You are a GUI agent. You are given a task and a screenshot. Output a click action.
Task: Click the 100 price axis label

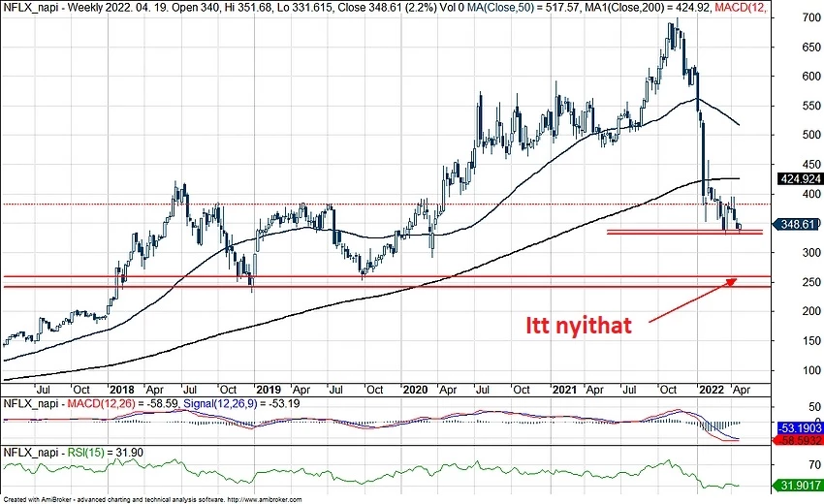[x=811, y=370]
